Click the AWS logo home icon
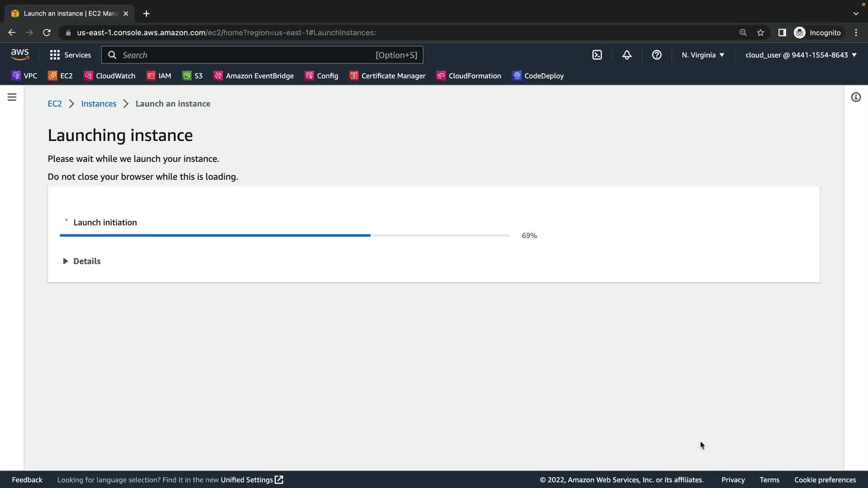The image size is (868, 488). (20, 55)
